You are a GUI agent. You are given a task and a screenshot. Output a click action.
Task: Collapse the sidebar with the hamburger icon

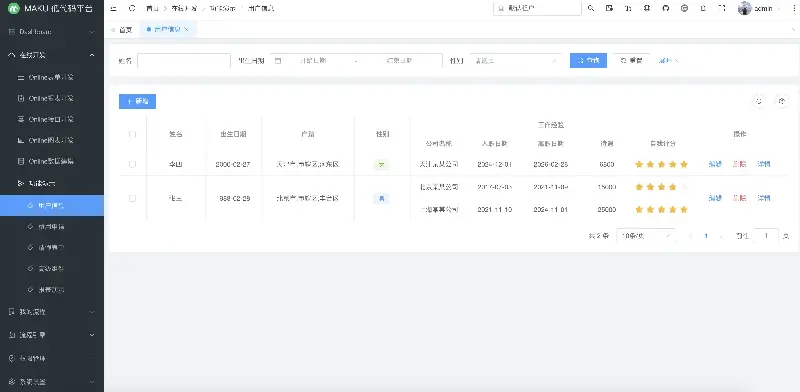pyautogui.click(x=113, y=8)
